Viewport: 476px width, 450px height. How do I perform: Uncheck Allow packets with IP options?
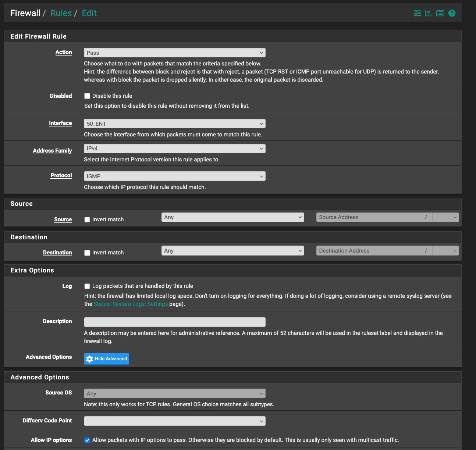coord(87,439)
